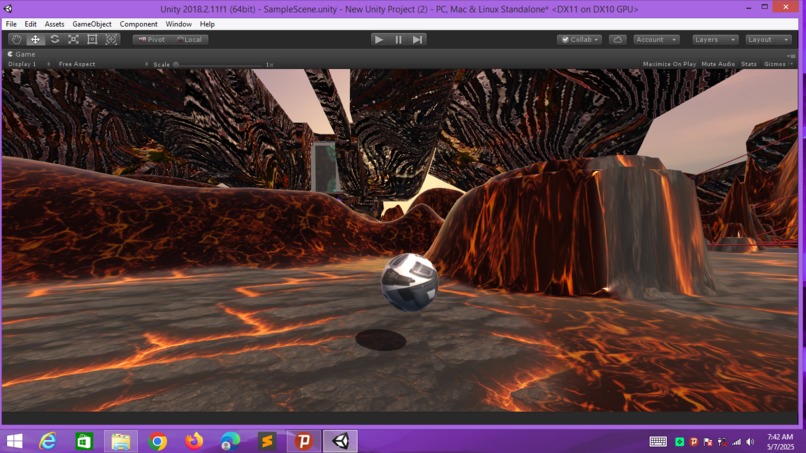806x453 pixels.
Task: Open the Microsoft Store taskbar icon
Action: [84, 441]
